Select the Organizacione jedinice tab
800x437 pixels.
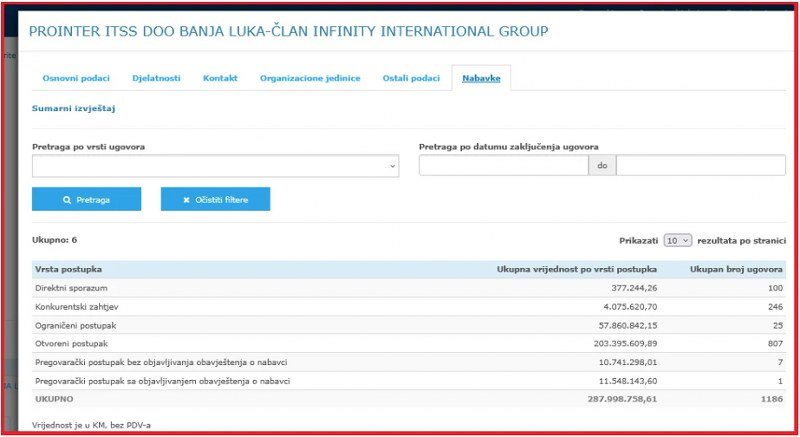[x=310, y=78]
